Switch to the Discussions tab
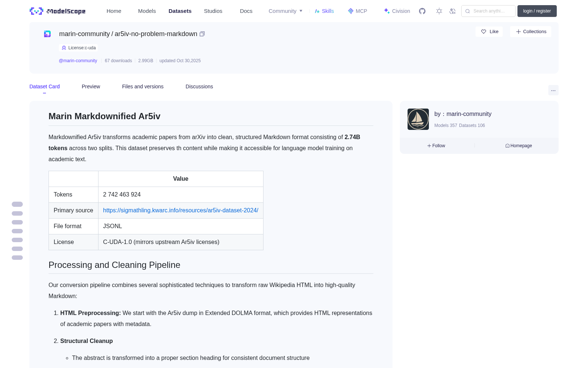Viewport: 588px width, 368px height. pyautogui.click(x=199, y=86)
